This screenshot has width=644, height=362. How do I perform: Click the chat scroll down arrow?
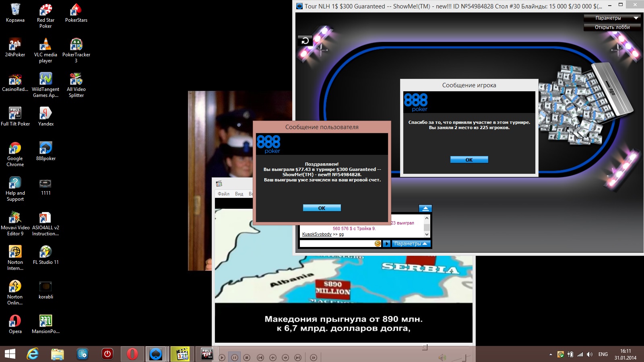point(427,234)
